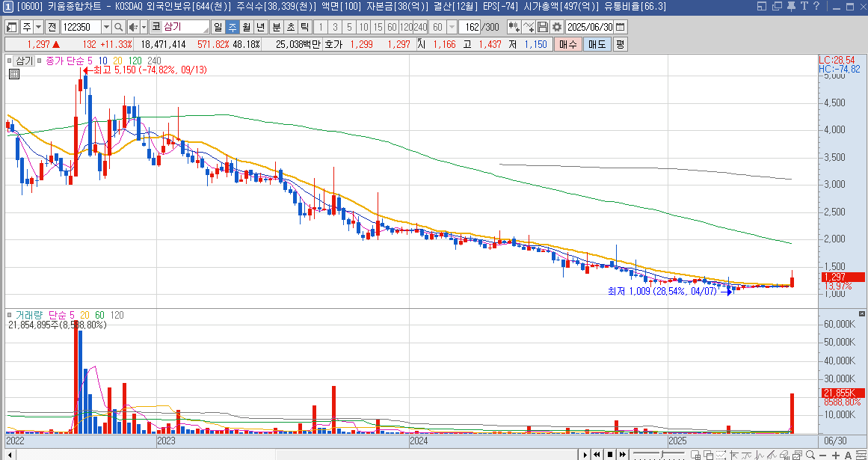Select the 3 interval preset
Image resolution: width=868 pixels, height=460 pixels.
click(335, 27)
